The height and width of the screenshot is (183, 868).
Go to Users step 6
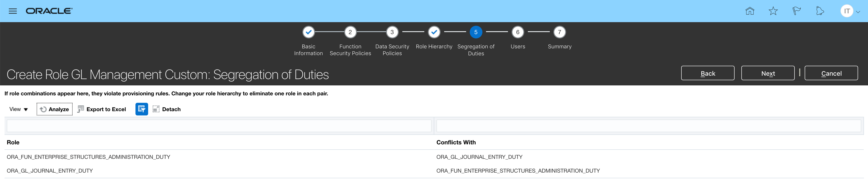point(517,32)
